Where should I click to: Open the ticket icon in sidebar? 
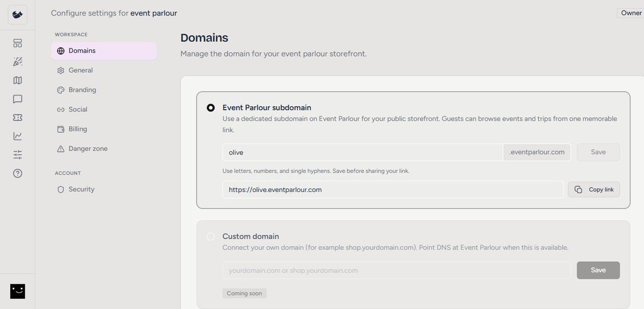[x=18, y=117]
